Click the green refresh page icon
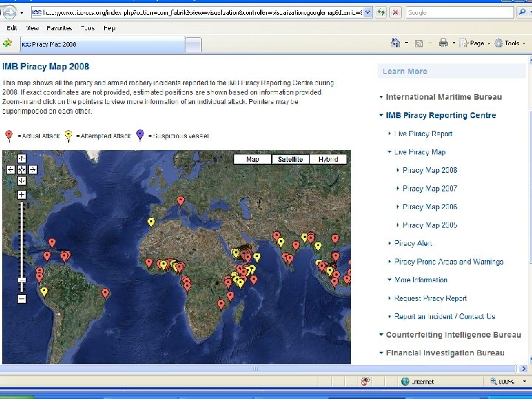This screenshot has width=532, height=399. tap(381, 13)
